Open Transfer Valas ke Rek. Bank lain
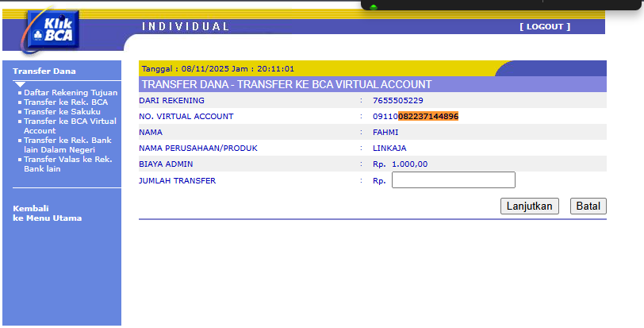Viewport: 644px width, 328px height. point(67,164)
